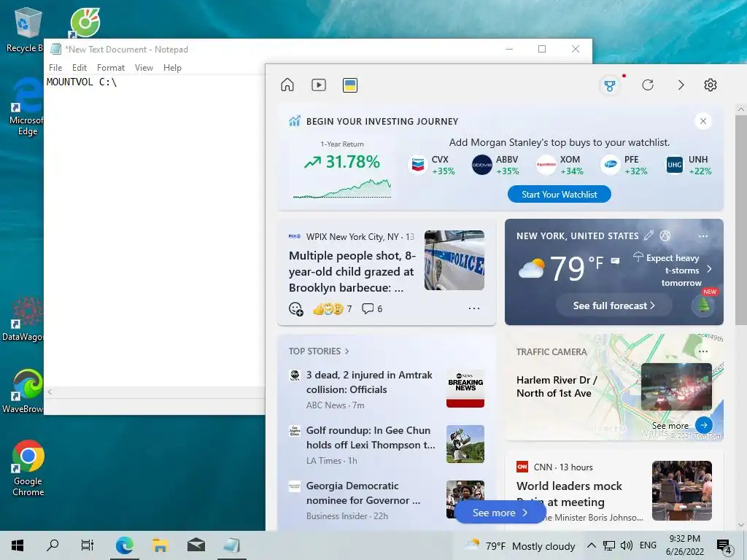This screenshot has height=560, width=747.
Task: Open the news feed Home icon
Action: [x=287, y=85]
